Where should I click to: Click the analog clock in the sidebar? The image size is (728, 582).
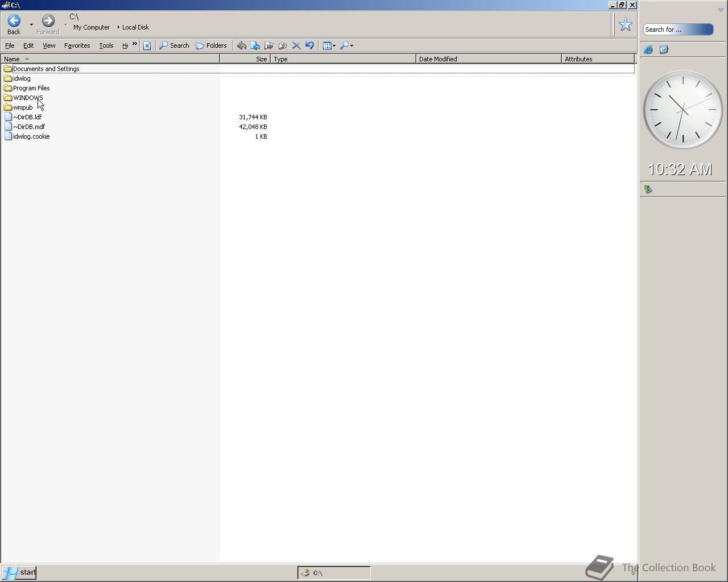(683, 110)
